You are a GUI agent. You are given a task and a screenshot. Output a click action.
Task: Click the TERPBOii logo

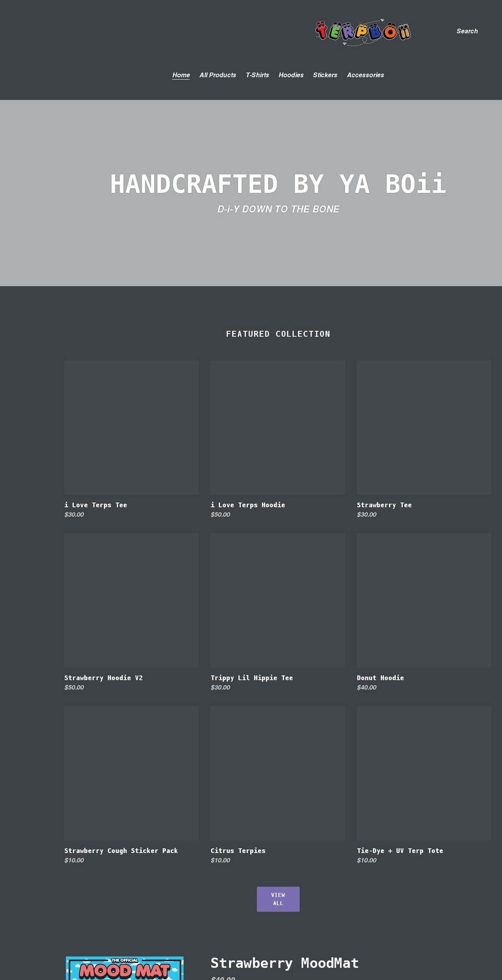click(x=363, y=32)
